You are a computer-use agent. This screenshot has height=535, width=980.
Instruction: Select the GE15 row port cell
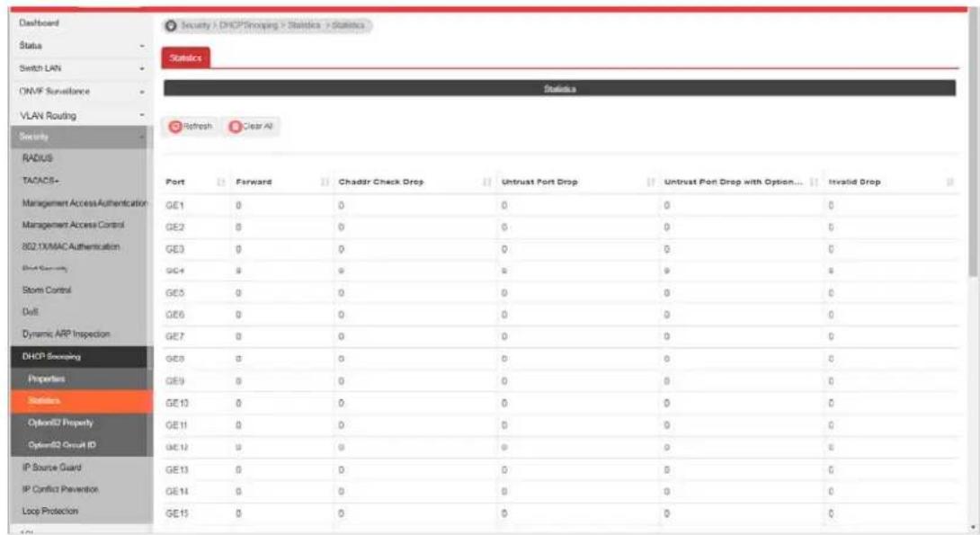click(177, 513)
